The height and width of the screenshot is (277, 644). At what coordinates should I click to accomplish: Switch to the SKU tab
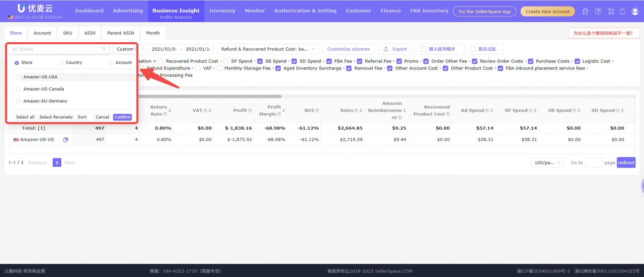[x=67, y=33]
